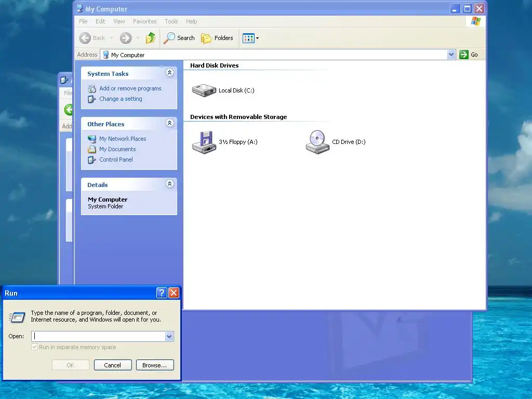This screenshot has width=532, height=399.
Task: Click the Windows flag logo in menu bar
Action: 476,21
